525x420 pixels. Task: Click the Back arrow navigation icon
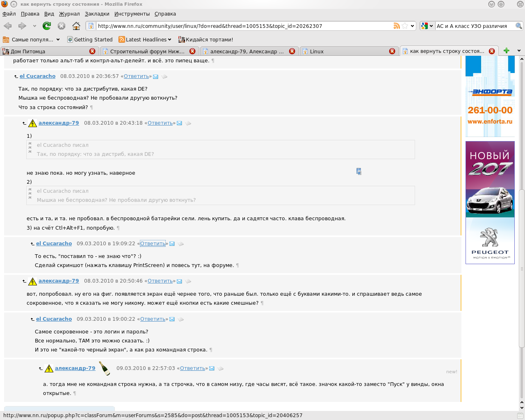8,26
